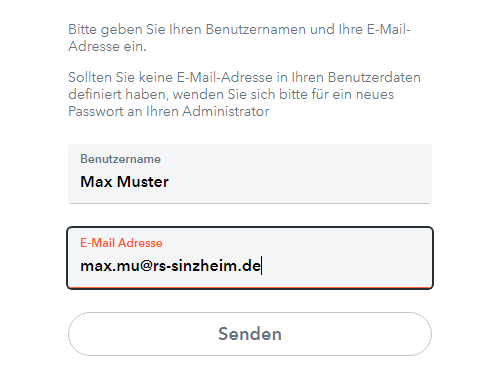This screenshot has height=367, width=490.
Task: Click the word Benutzerdaten in second paragraph
Action: 374,77
